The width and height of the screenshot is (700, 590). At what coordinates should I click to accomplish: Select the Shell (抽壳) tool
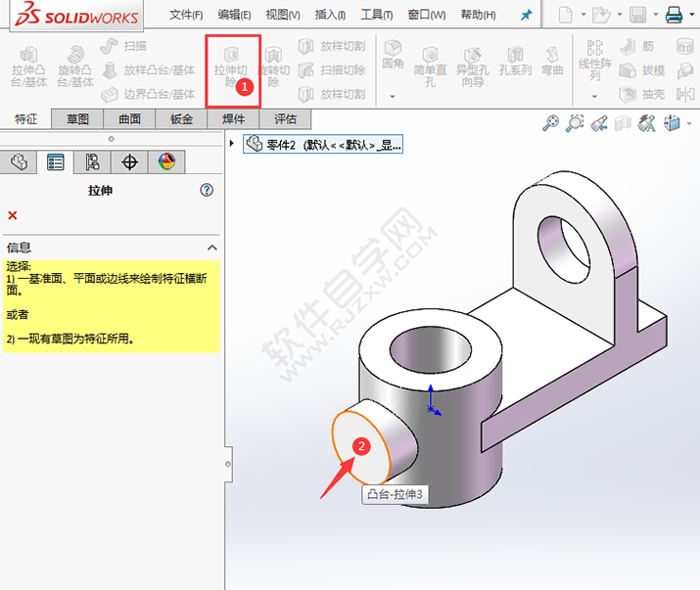(x=642, y=94)
